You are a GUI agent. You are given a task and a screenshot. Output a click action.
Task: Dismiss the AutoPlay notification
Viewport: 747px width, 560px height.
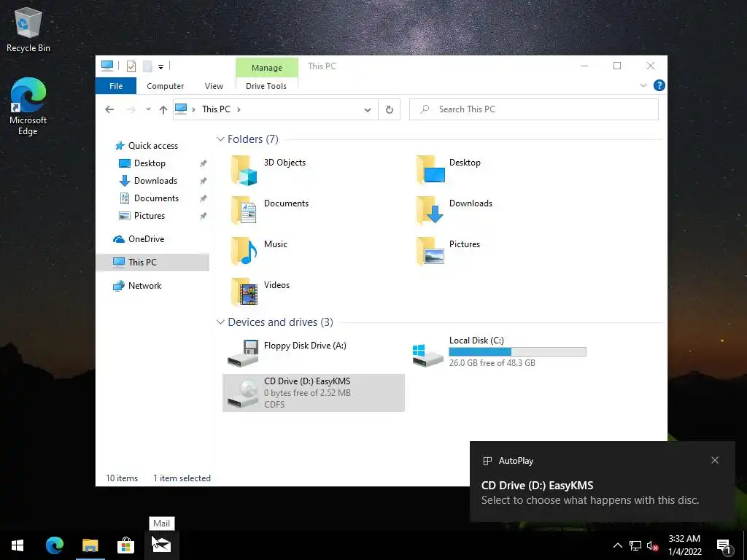pos(715,460)
